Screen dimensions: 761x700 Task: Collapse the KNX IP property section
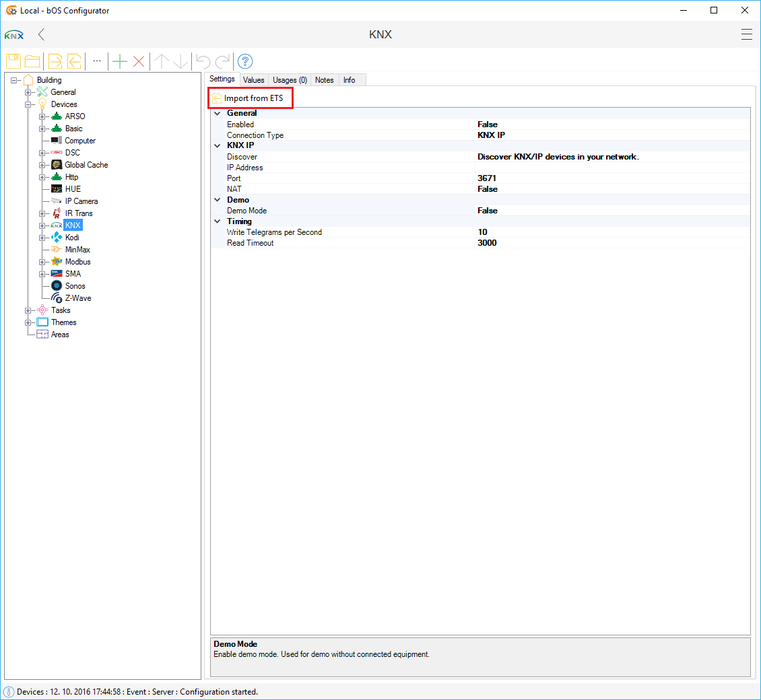point(217,146)
